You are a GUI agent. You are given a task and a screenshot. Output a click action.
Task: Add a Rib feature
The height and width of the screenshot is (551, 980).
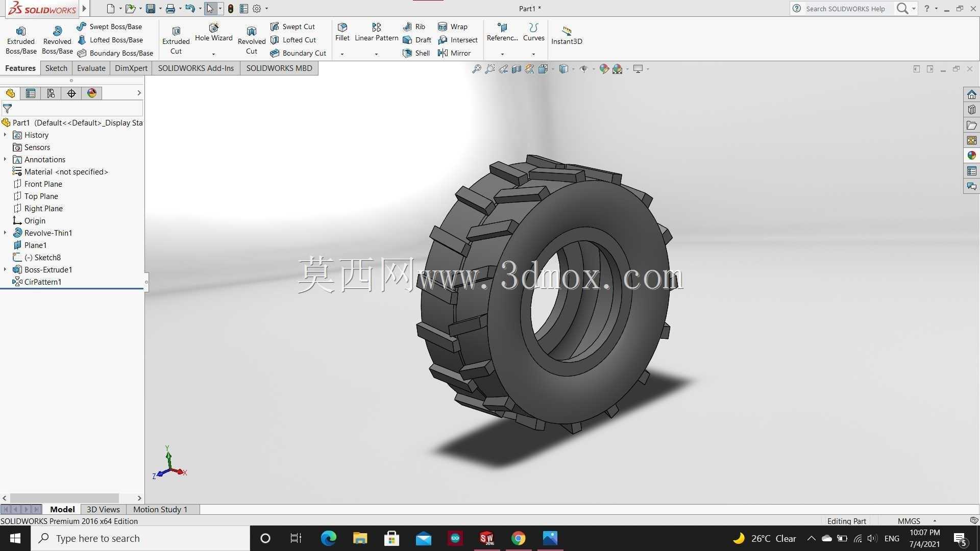[414, 27]
